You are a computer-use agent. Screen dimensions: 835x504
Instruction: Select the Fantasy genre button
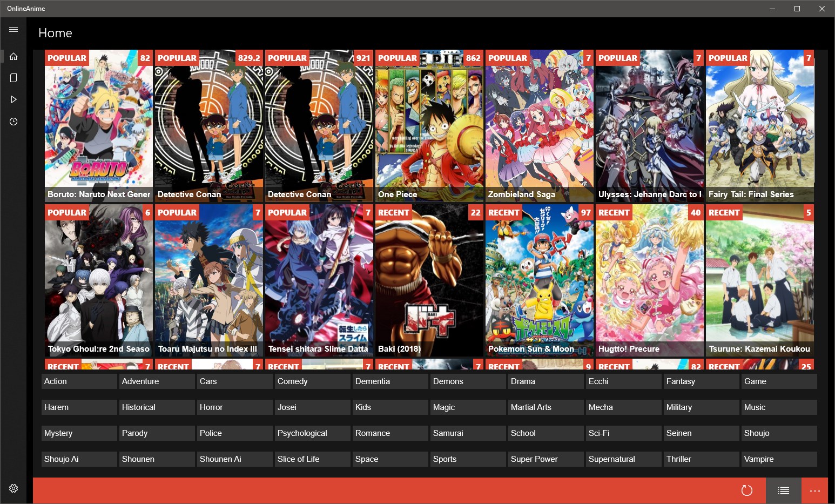pyautogui.click(x=702, y=381)
